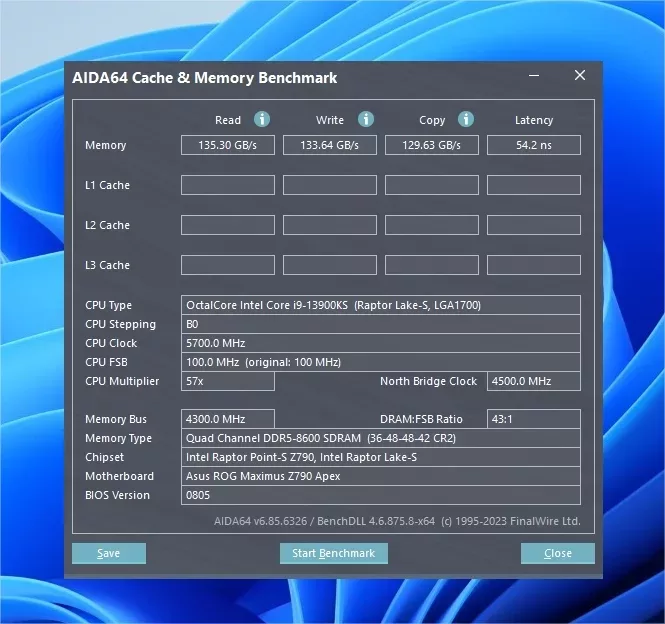Screen dimensions: 665x624
Task: Click the Chipset field Intel Raptor Point-S Z790
Action: [381, 457]
